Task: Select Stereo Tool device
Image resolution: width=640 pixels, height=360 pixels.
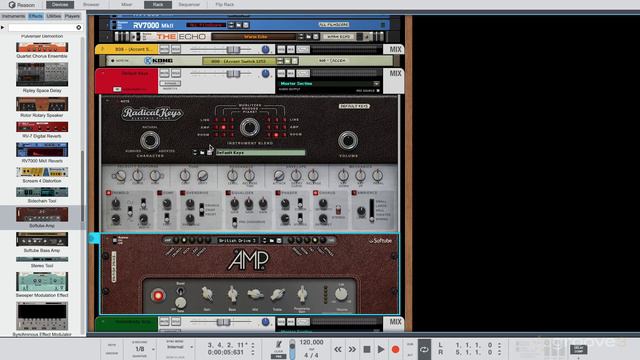Action: click(42, 262)
